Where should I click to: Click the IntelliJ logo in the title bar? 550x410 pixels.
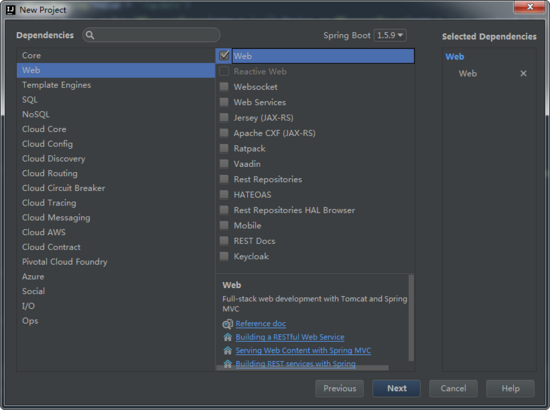click(11, 10)
